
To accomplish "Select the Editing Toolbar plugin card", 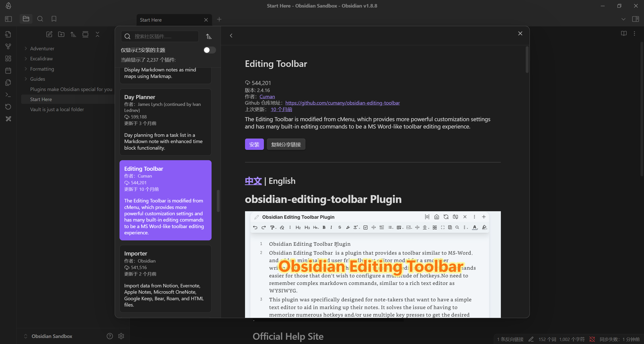I will pyautogui.click(x=166, y=200).
